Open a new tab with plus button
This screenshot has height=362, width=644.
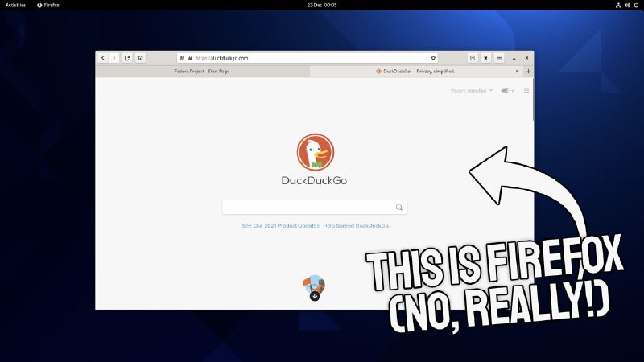click(x=528, y=72)
